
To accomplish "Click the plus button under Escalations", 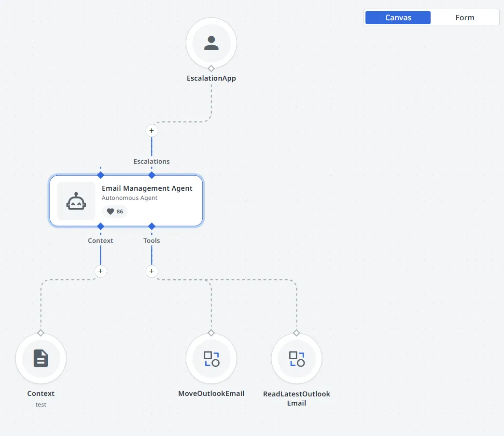I will click(x=152, y=130).
